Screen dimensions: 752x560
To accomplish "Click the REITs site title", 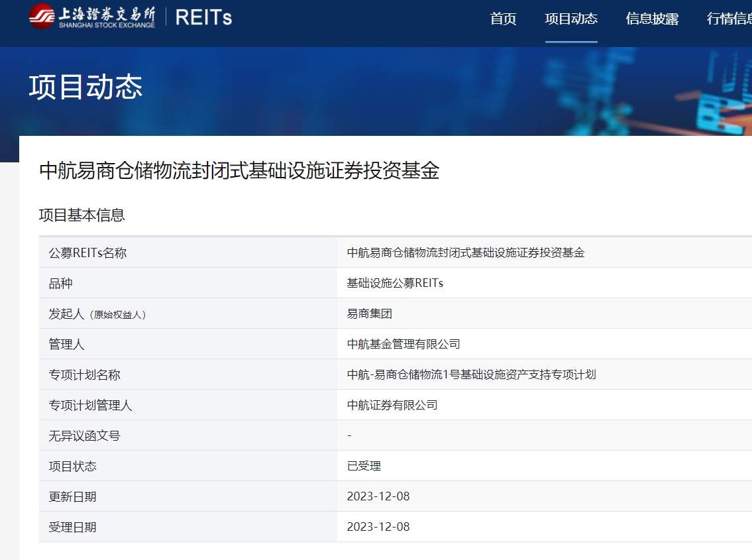I will [204, 18].
